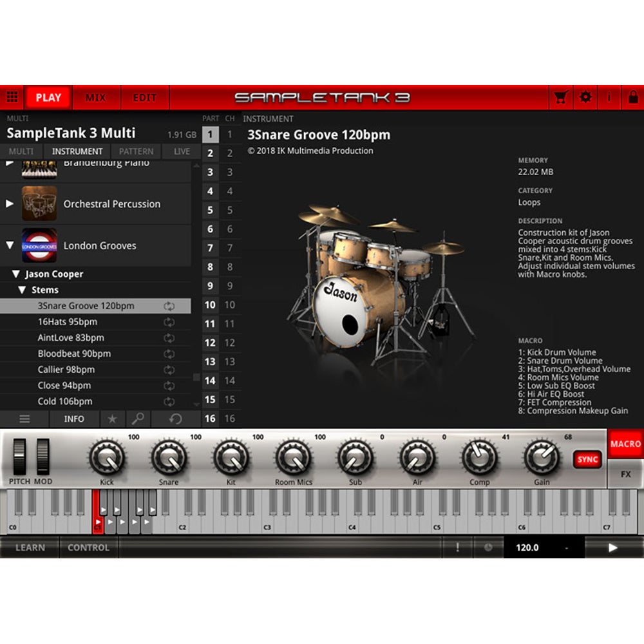Select Callier 98bpm instrument
Viewport: 644px width, 644px height.
95,370
